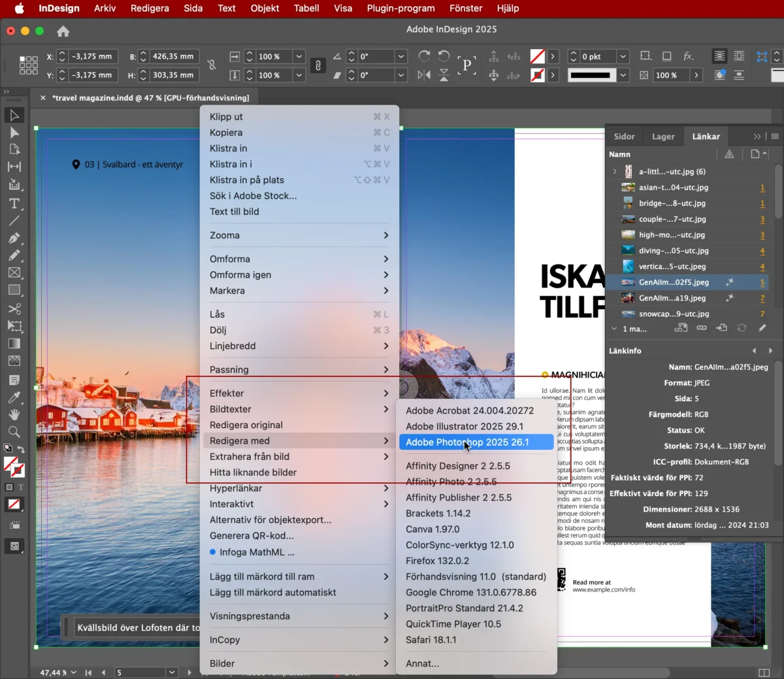Go to page 5 link of GenAIlm...02f5.jpeg
The height and width of the screenshot is (679, 784).
pos(762,282)
